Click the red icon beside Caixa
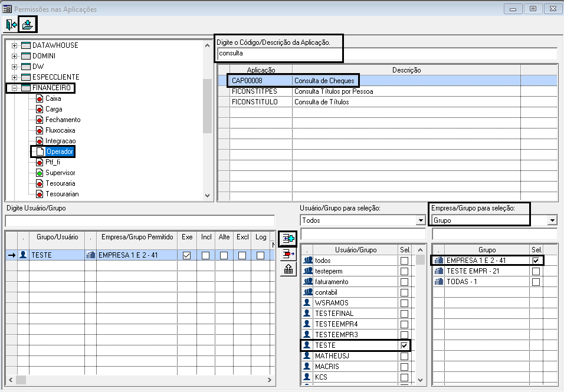 click(x=40, y=98)
